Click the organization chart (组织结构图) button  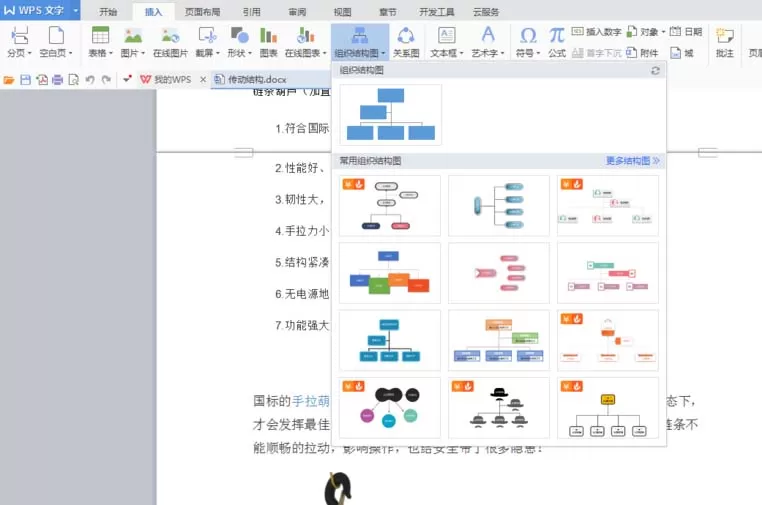pos(360,42)
